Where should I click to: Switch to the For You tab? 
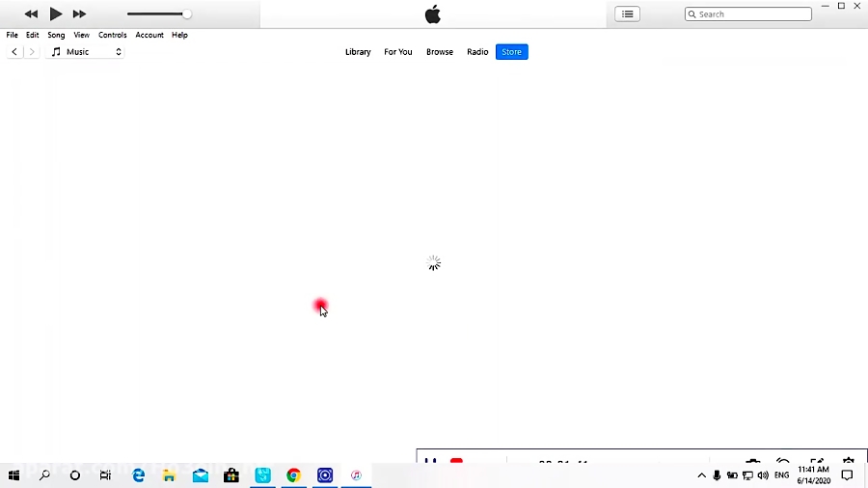(398, 52)
